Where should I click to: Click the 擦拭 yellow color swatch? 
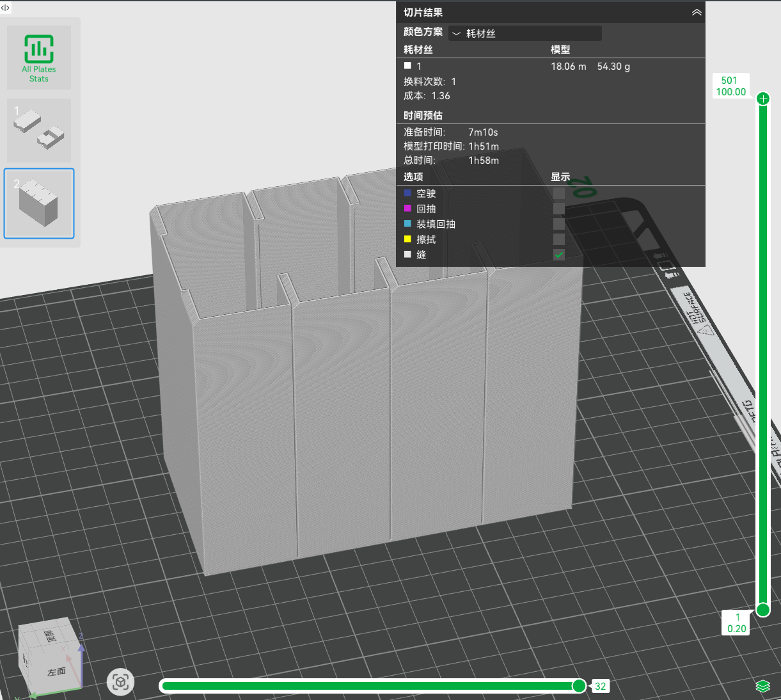[x=407, y=239]
